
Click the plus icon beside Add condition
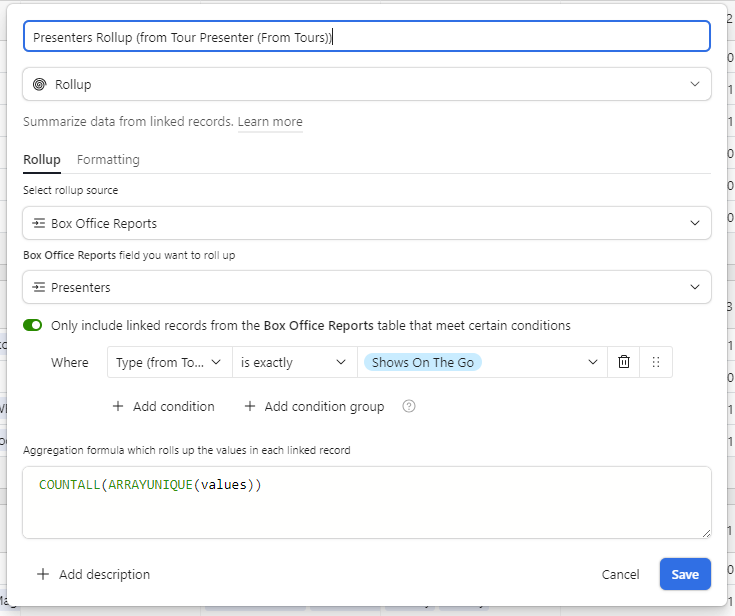click(118, 406)
